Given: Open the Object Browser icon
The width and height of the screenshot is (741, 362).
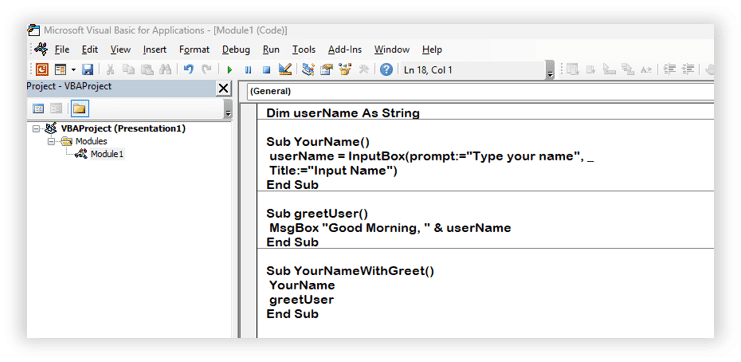Looking at the screenshot, I should tap(345, 70).
